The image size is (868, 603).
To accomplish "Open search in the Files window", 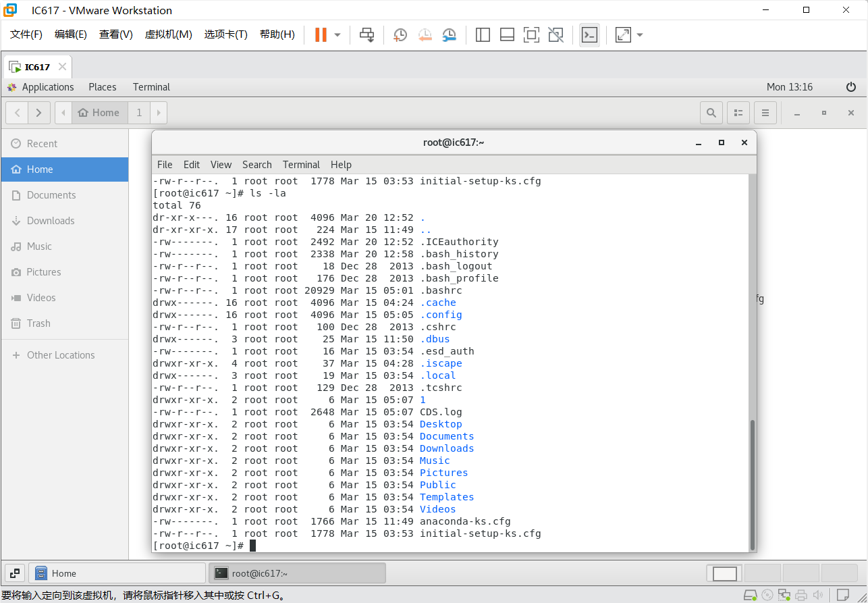I will 711,113.
